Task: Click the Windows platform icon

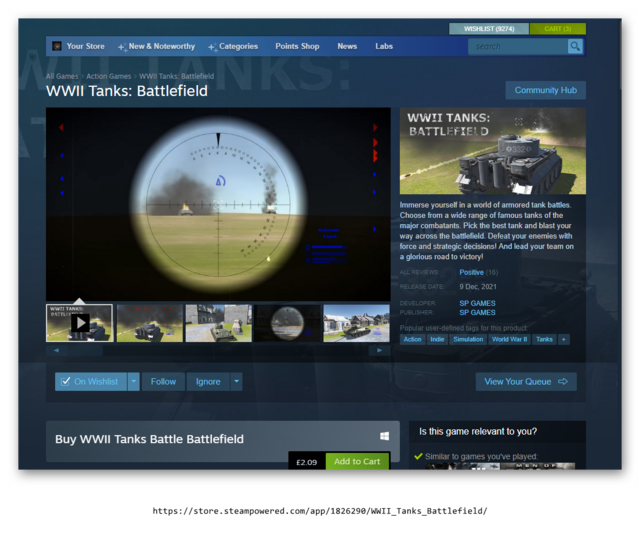Action: pyautogui.click(x=384, y=436)
